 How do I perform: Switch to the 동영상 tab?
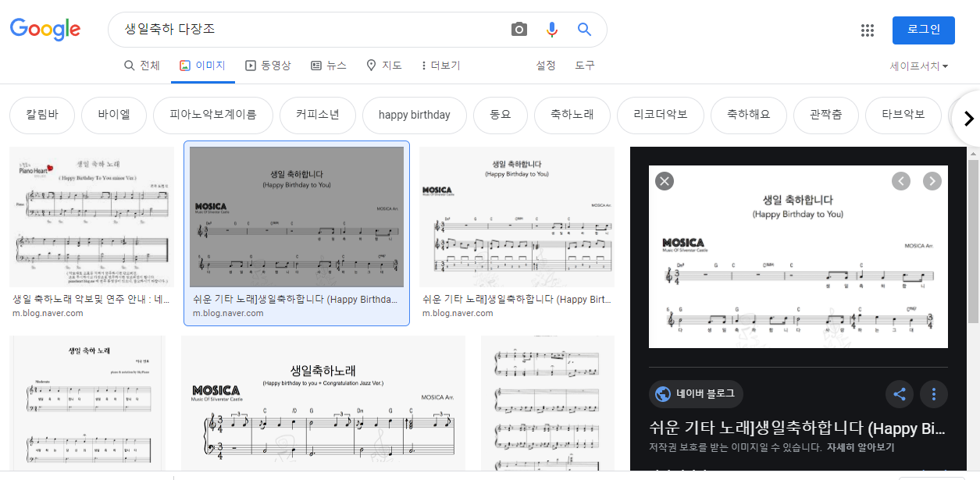pyautogui.click(x=268, y=66)
